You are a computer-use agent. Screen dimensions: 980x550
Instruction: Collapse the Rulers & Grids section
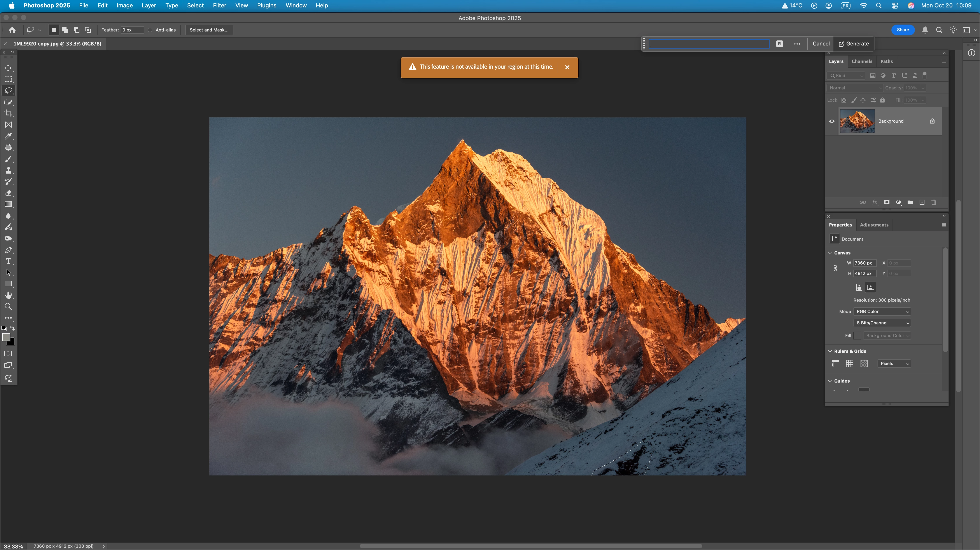830,351
